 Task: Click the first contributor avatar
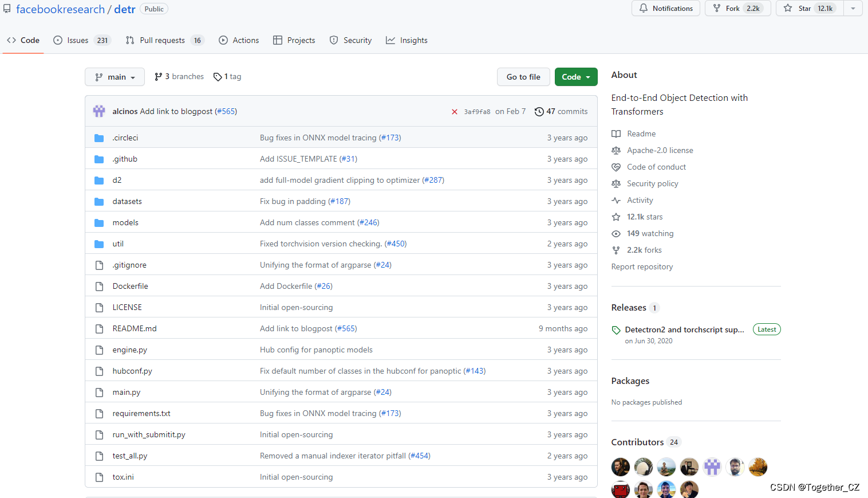tap(621, 467)
